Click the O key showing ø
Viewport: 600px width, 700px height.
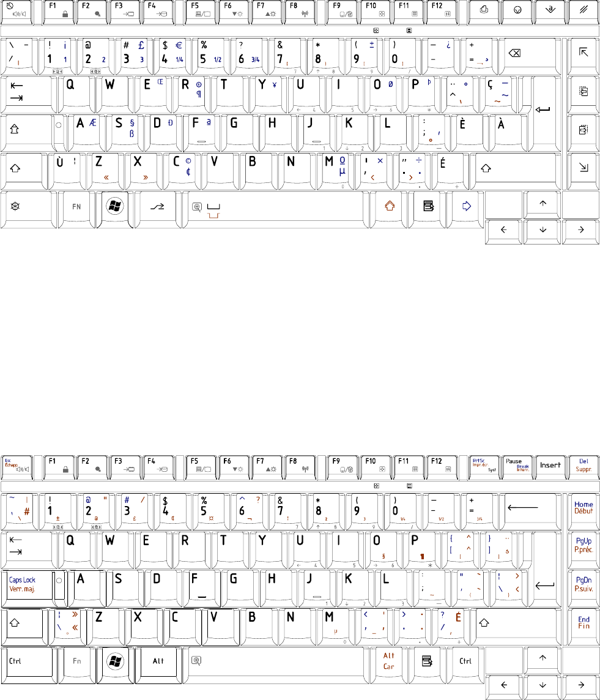tap(383, 95)
